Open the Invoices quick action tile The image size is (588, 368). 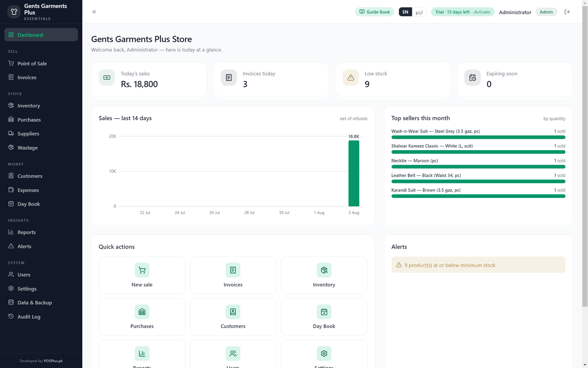[x=233, y=275]
